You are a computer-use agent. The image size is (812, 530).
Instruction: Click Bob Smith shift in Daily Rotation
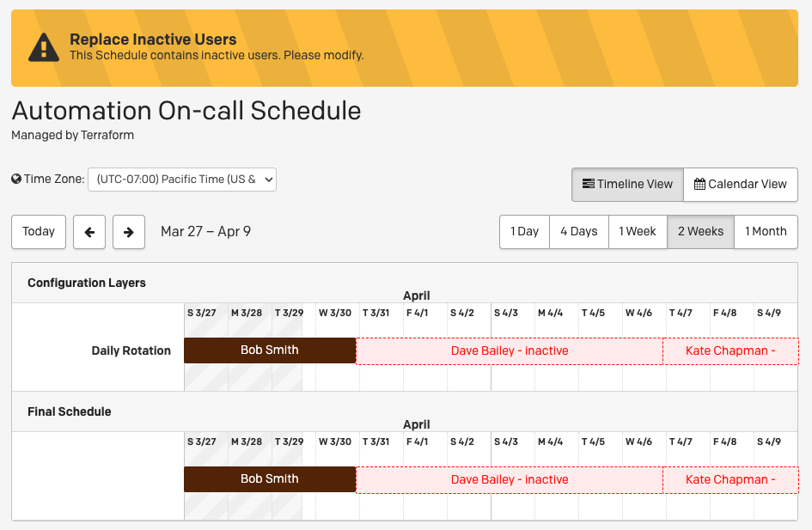click(270, 350)
